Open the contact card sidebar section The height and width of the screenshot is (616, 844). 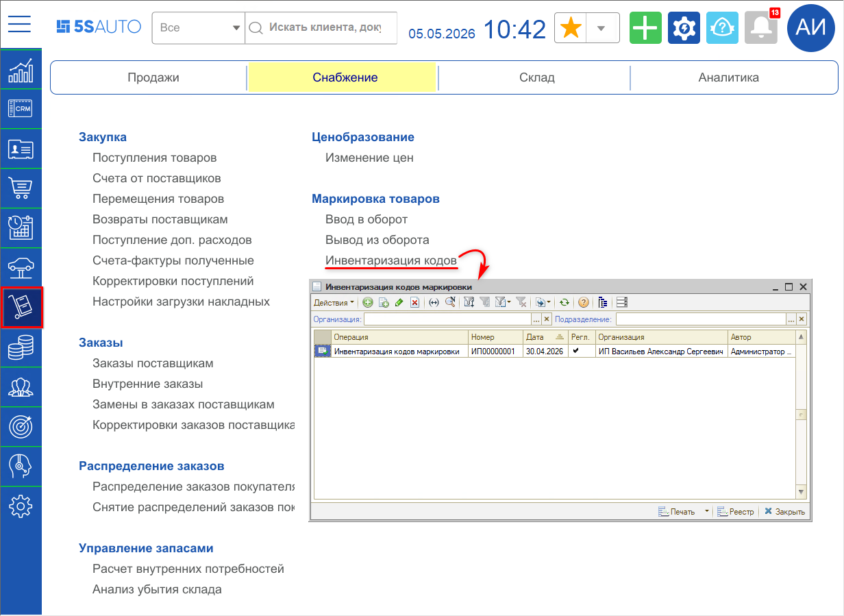point(21,149)
